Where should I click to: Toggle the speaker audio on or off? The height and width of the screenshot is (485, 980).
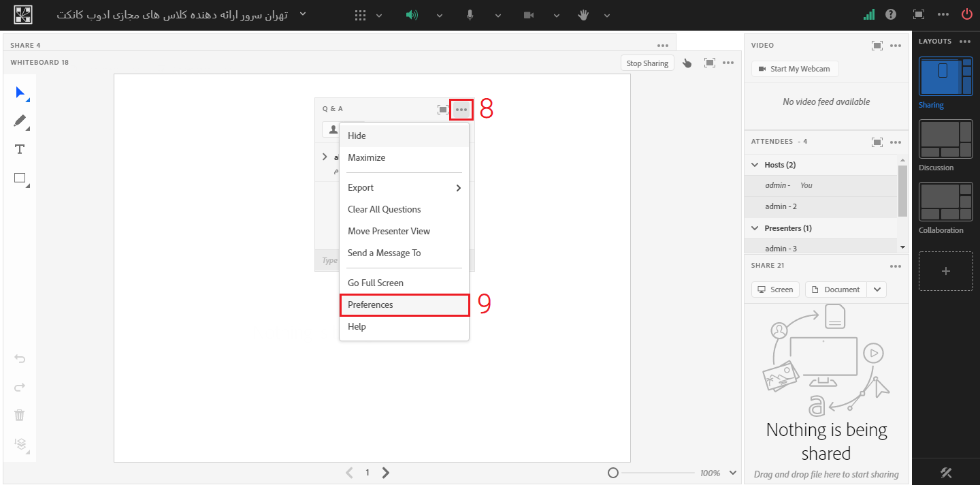tap(412, 15)
